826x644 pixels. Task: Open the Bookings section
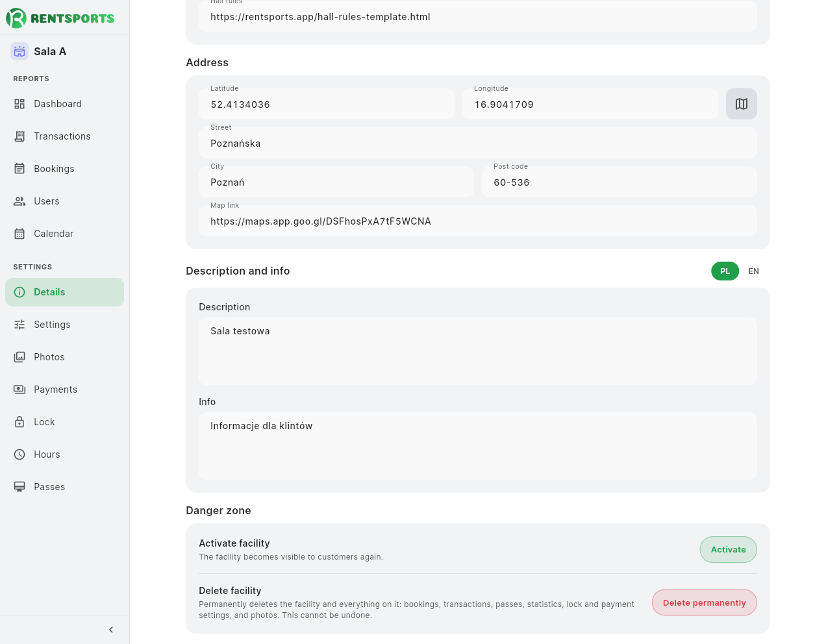click(64, 169)
